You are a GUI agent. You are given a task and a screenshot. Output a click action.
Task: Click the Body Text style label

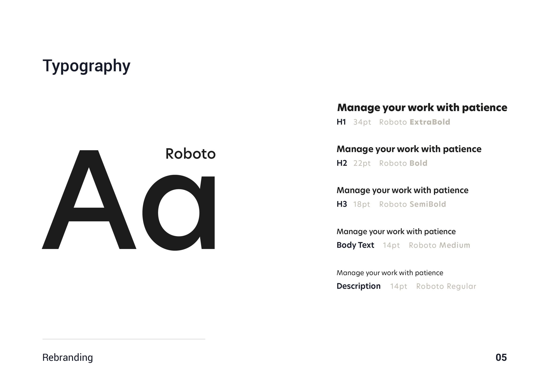pos(355,245)
